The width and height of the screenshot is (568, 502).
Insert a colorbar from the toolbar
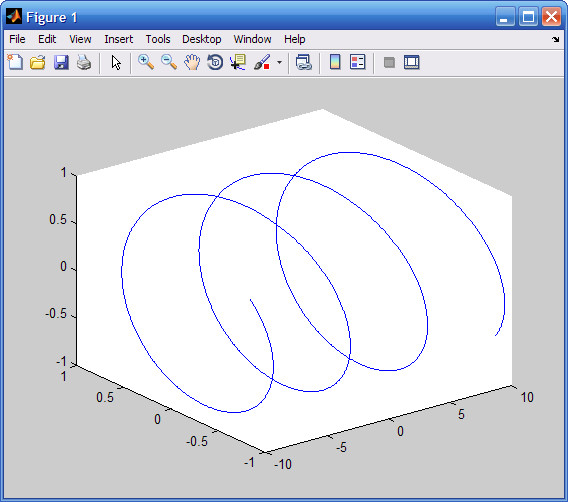pyautogui.click(x=335, y=62)
